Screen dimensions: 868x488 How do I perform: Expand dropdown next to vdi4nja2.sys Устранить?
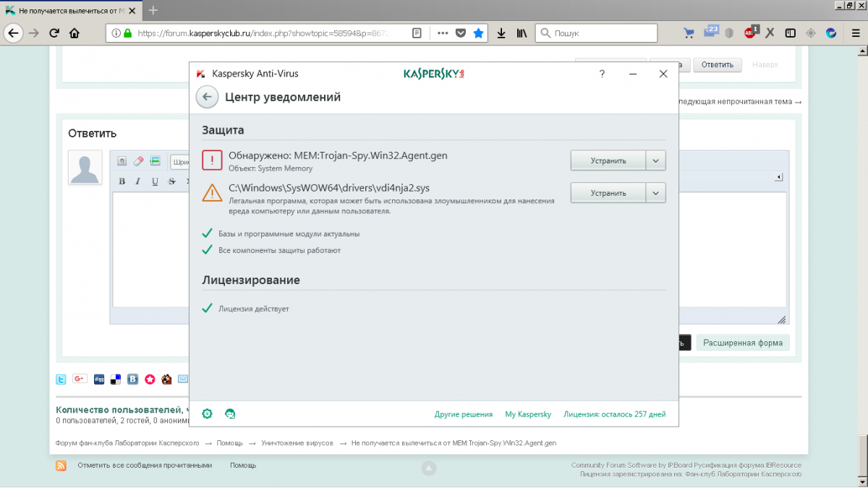pos(655,193)
